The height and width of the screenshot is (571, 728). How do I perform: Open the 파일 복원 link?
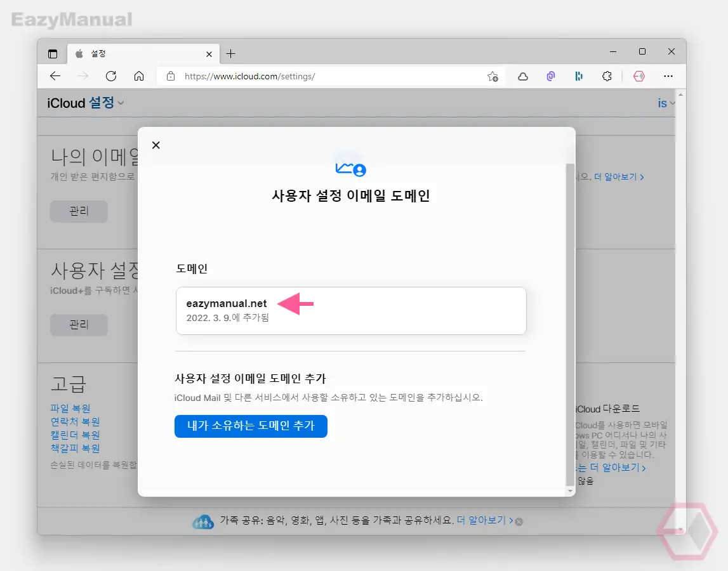70,409
